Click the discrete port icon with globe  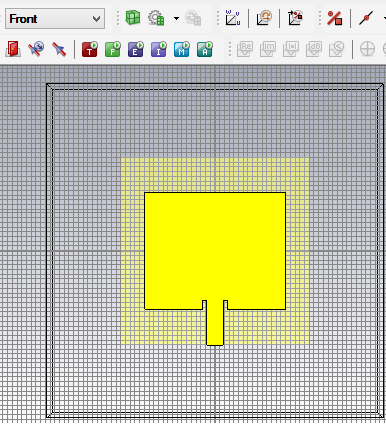tap(36, 49)
